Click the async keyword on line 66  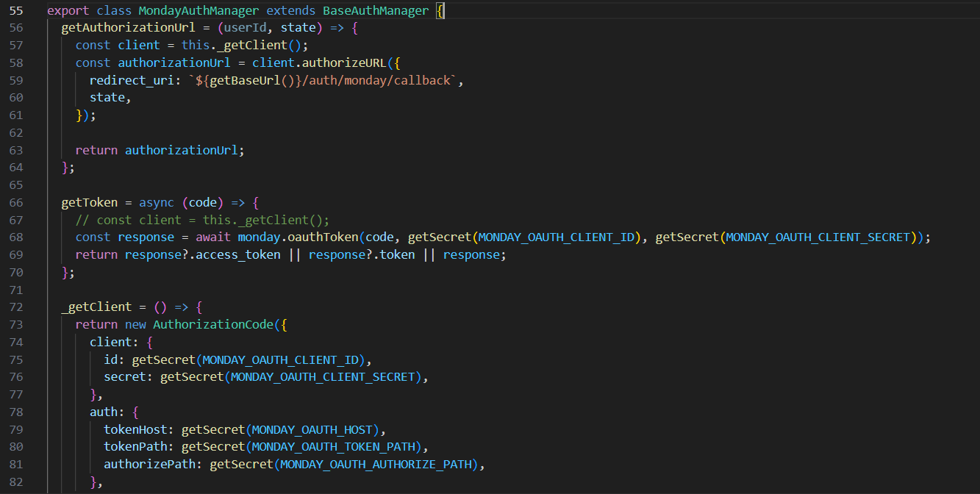tap(157, 202)
